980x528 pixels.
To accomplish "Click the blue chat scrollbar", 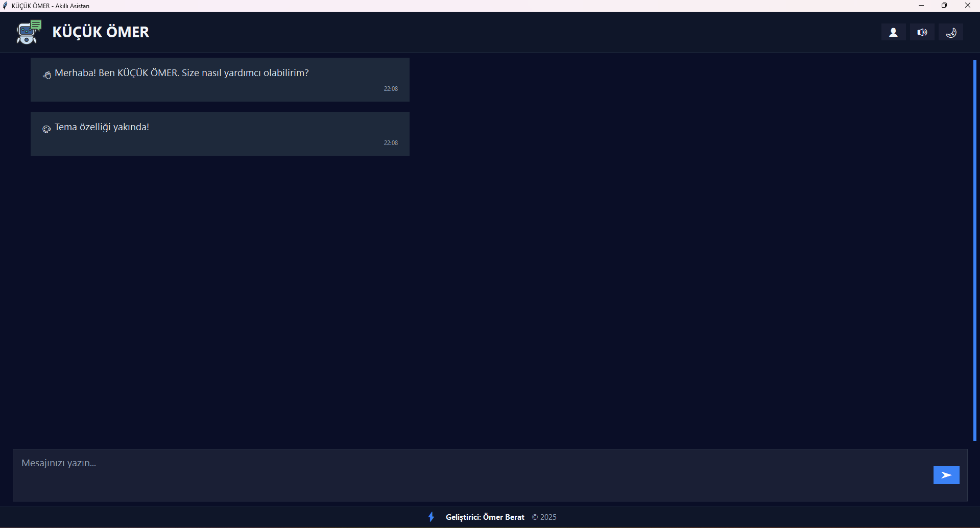I will coord(974,250).
